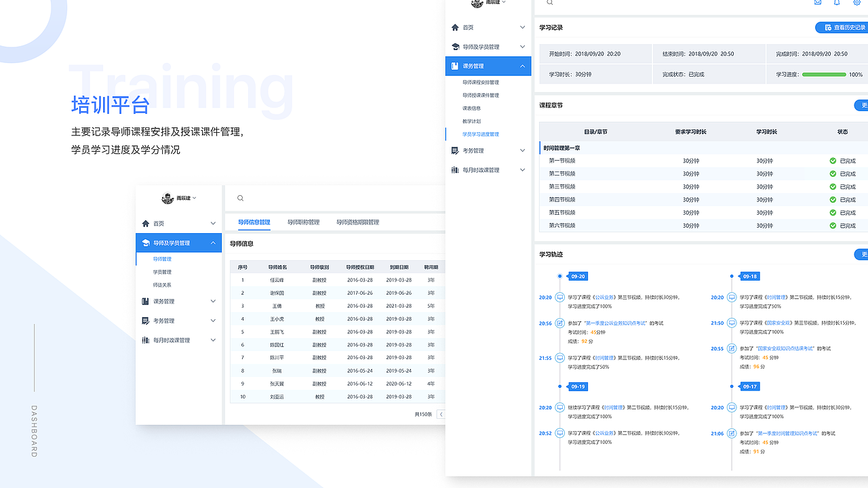Select 导师管理 submenu item
The height and width of the screenshot is (488, 868).
click(162, 259)
